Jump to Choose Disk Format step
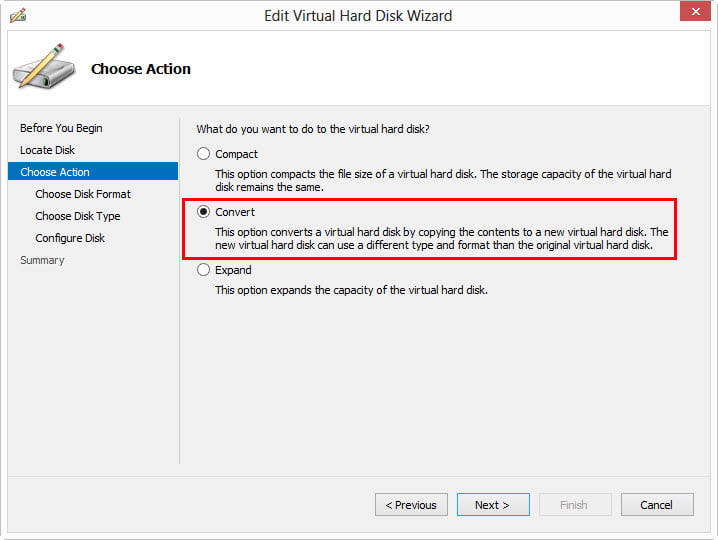Image resolution: width=718 pixels, height=540 pixels. (x=83, y=194)
